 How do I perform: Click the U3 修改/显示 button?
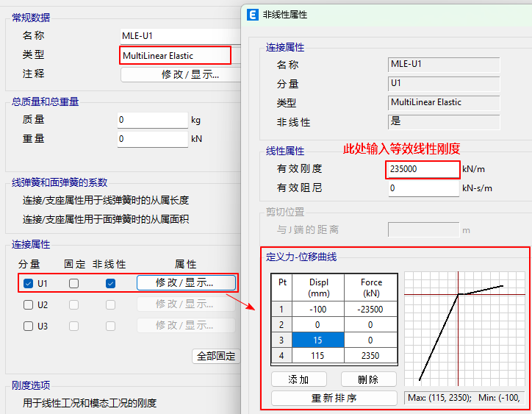tap(186, 325)
